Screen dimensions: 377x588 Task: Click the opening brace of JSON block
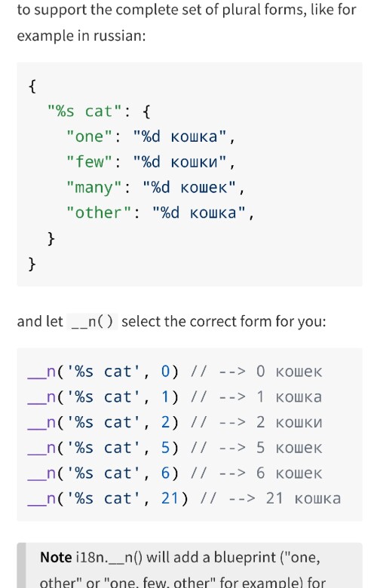(x=32, y=86)
